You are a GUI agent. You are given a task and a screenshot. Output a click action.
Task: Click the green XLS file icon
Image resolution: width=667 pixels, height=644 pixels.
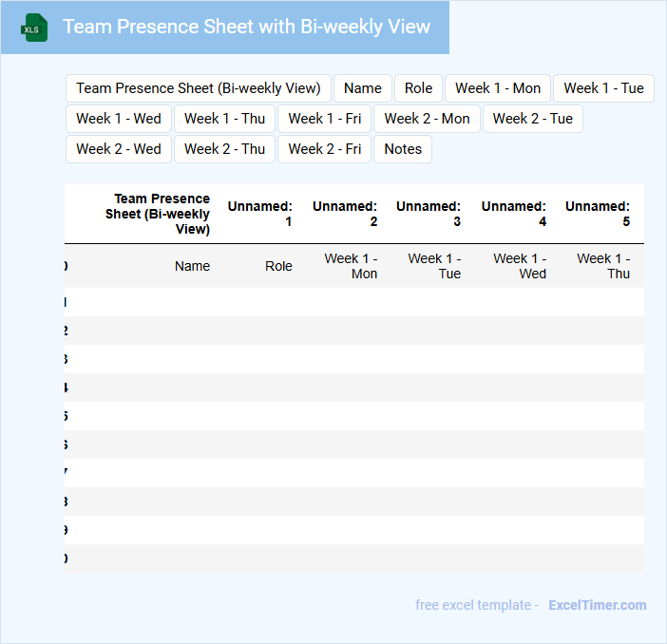35,28
